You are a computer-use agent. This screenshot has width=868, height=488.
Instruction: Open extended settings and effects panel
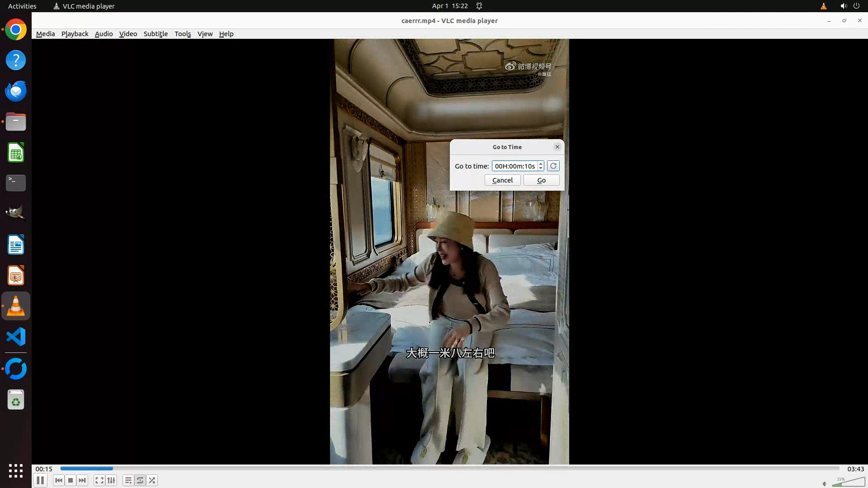111,480
